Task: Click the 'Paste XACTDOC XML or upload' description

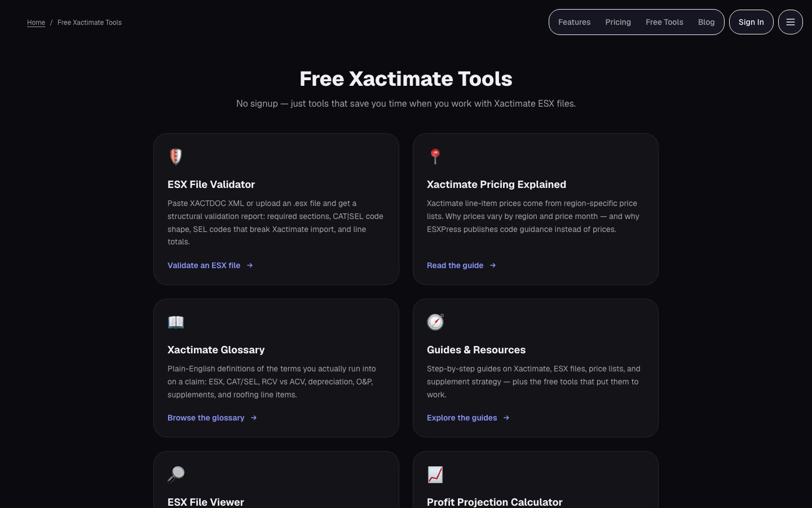Action: 276,222
